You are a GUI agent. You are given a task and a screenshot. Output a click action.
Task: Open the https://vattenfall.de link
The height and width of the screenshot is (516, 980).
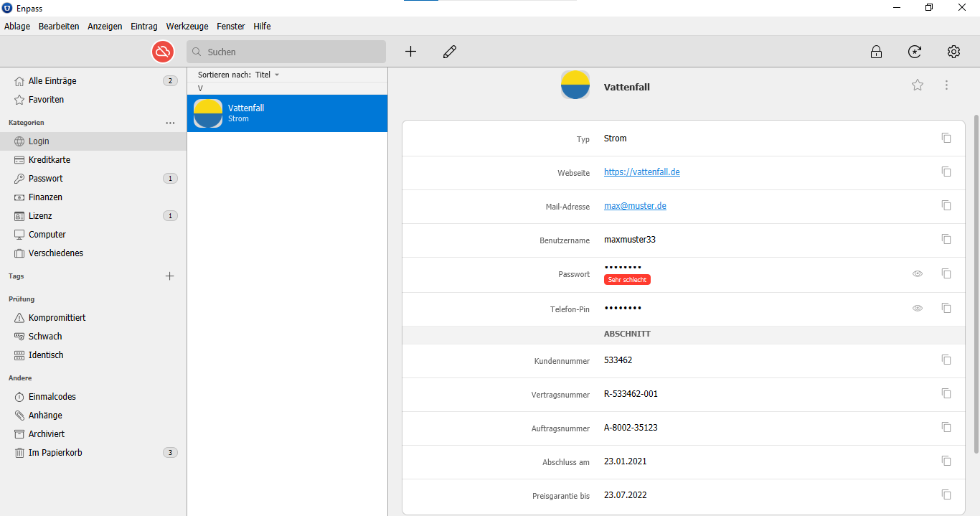(x=642, y=172)
